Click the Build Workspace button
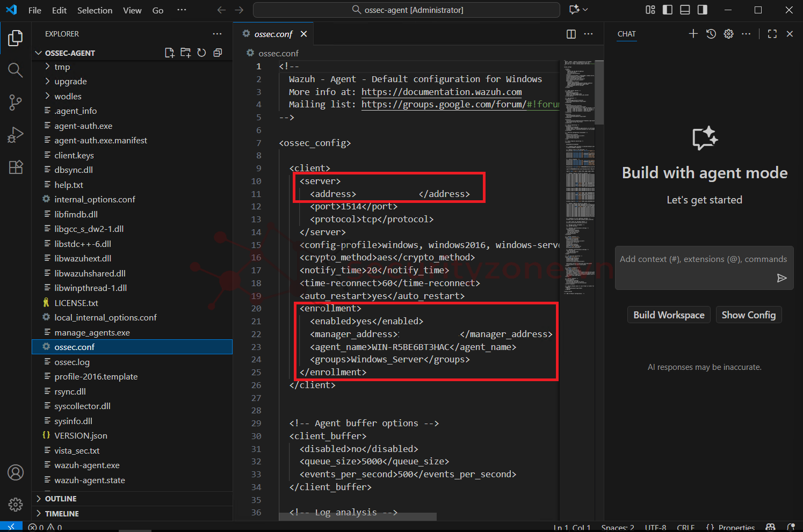The height and width of the screenshot is (532, 803). point(668,315)
